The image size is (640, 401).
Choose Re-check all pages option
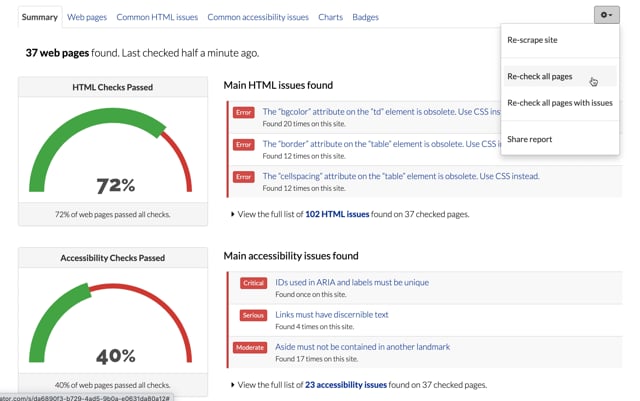pyautogui.click(x=540, y=76)
